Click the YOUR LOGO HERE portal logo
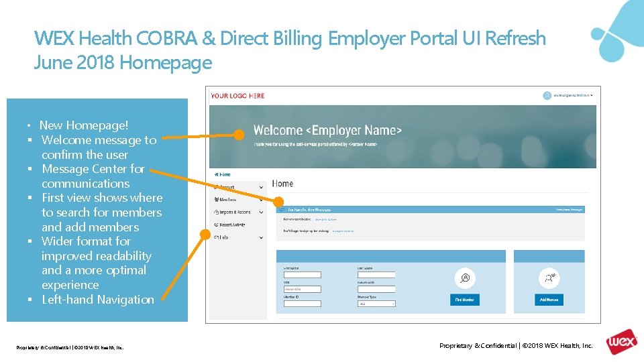The height and width of the screenshot is (362, 644). coord(237,96)
